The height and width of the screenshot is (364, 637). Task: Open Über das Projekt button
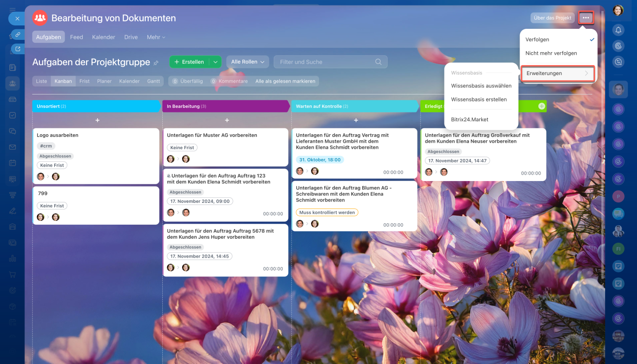click(552, 18)
